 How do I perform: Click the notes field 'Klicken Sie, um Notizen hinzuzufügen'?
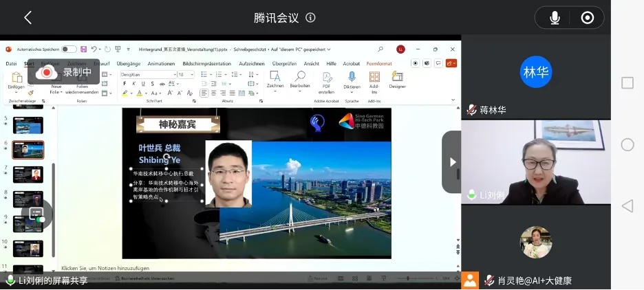point(105,268)
